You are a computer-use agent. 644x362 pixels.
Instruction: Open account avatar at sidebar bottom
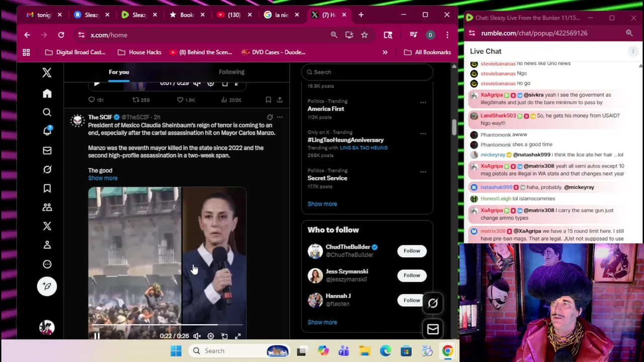[x=47, y=328]
